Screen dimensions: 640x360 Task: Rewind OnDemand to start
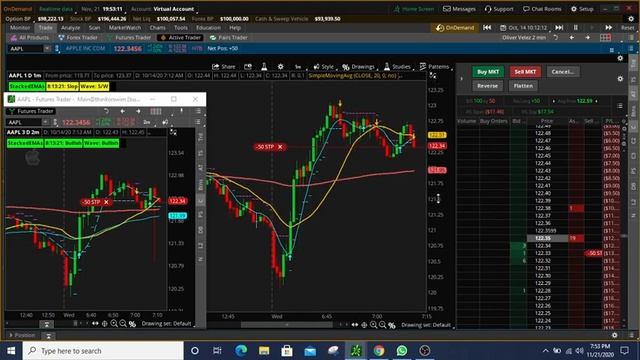pyautogui.click(x=487, y=27)
